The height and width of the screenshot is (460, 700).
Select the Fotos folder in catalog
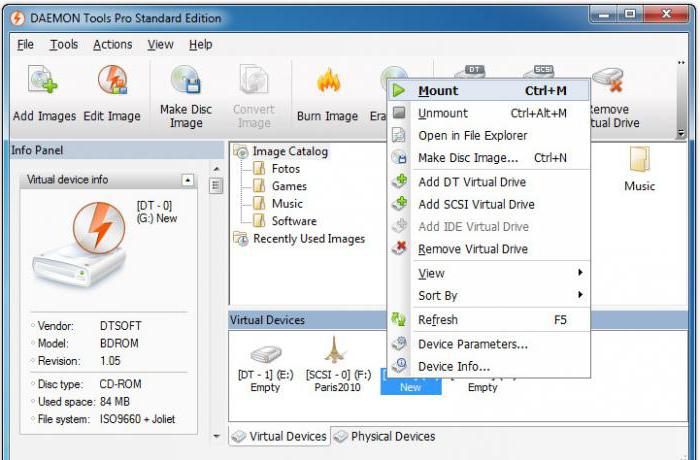point(277,169)
